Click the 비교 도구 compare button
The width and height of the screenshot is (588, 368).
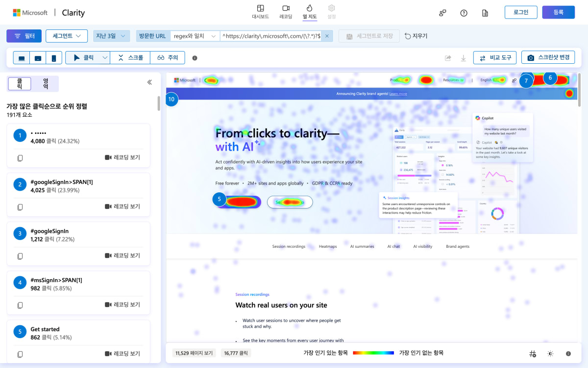click(495, 58)
